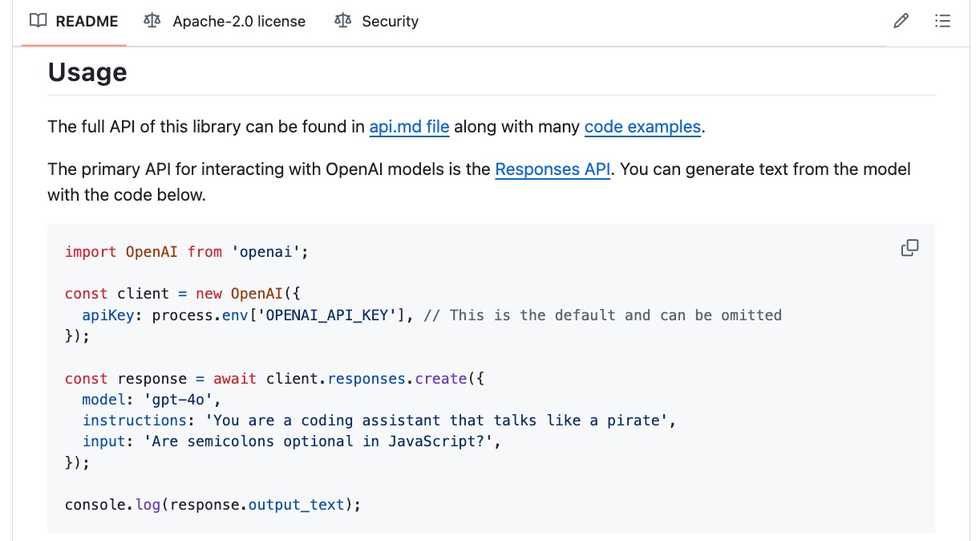
Task: Open the table of contents outline icon
Action: coord(942,21)
